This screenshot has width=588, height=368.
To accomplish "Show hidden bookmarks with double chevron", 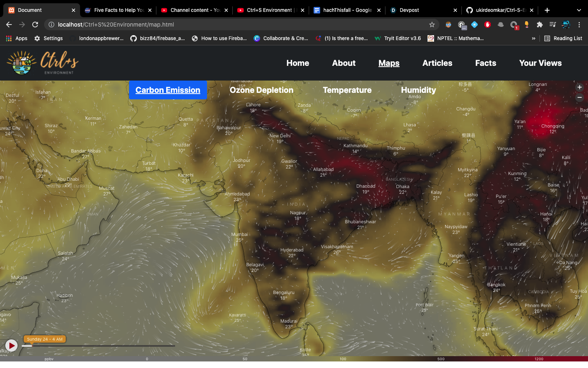I will pos(533,38).
